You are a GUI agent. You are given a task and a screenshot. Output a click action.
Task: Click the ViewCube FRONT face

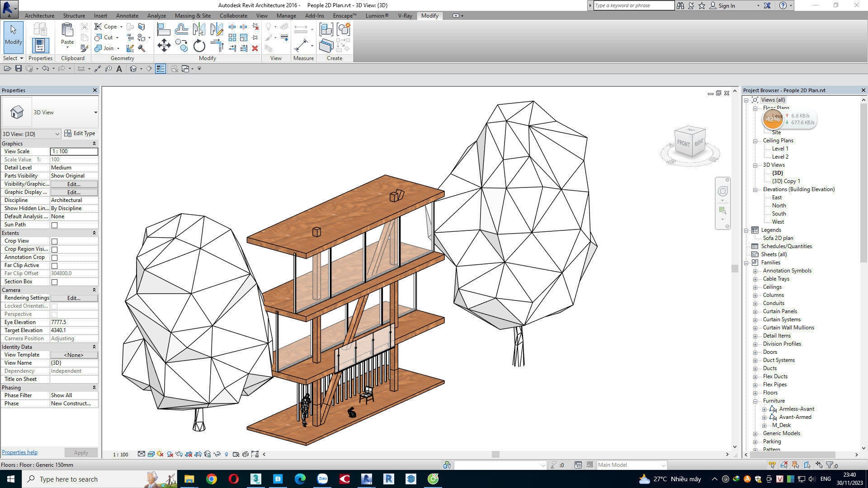click(683, 144)
